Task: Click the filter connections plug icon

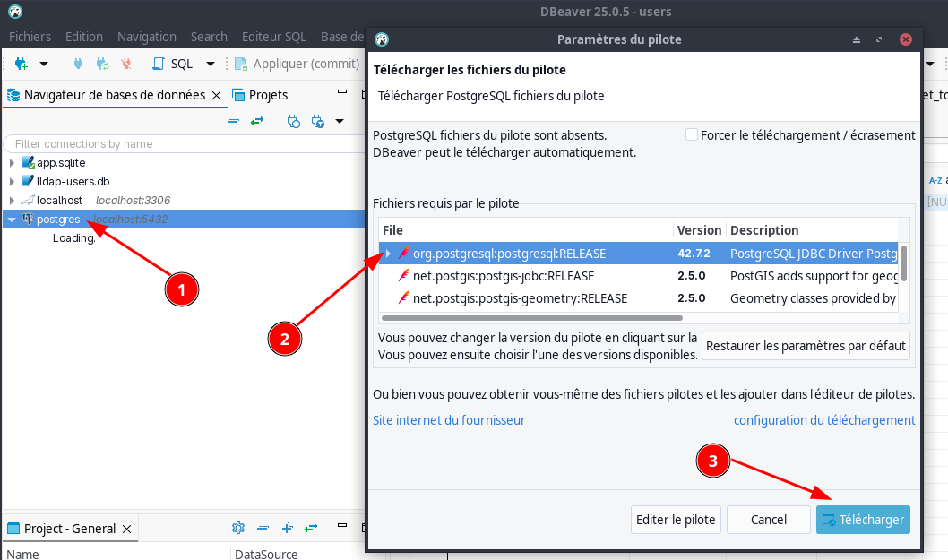Action: (x=318, y=122)
